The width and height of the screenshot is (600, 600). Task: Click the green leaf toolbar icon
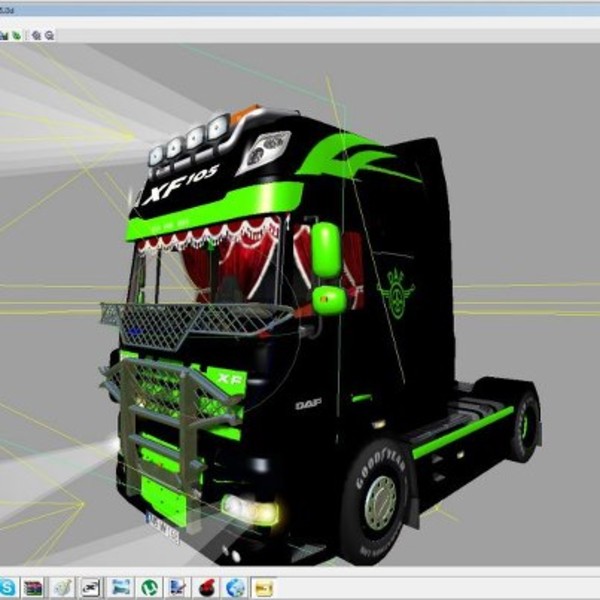pyautogui.click(x=17, y=36)
